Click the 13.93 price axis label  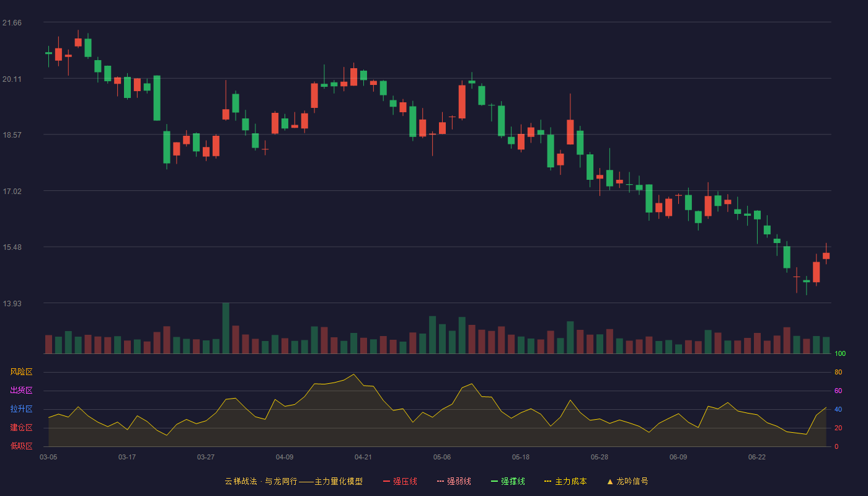(12, 303)
